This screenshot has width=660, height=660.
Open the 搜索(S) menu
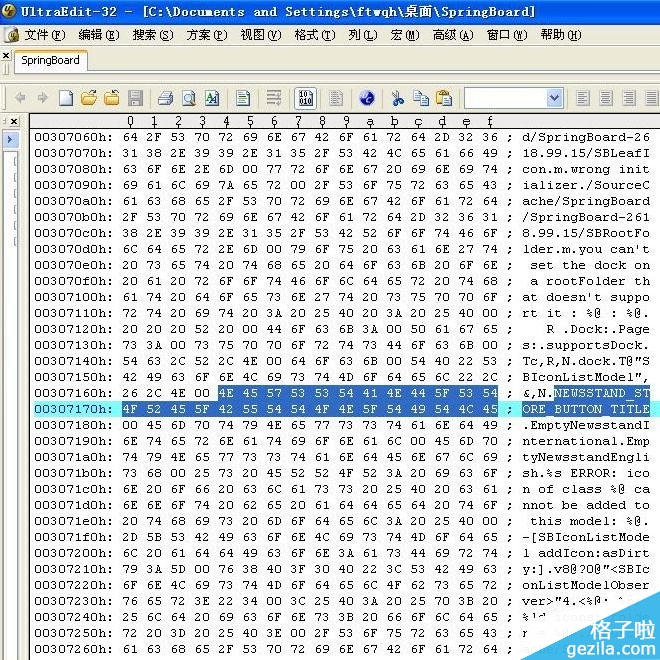point(153,35)
